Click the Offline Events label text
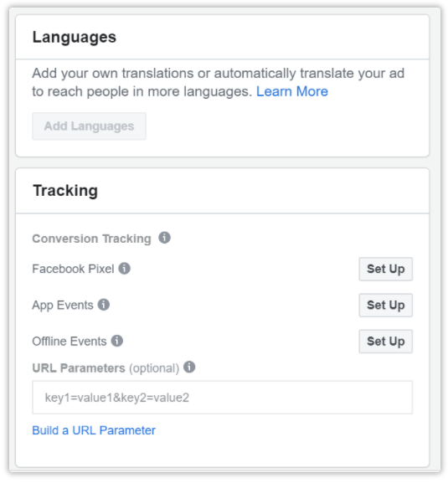This screenshot has width=448, height=483. pos(70,342)
